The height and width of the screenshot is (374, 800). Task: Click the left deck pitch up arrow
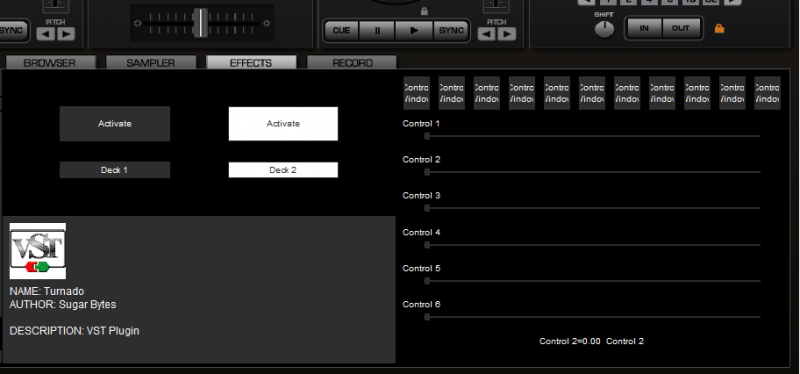66,34
